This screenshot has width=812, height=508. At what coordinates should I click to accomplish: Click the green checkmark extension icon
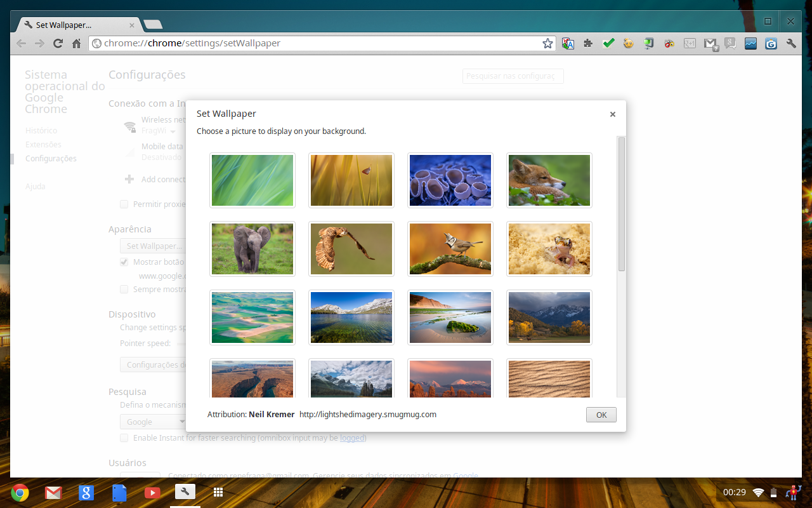(x=608, y=44)
